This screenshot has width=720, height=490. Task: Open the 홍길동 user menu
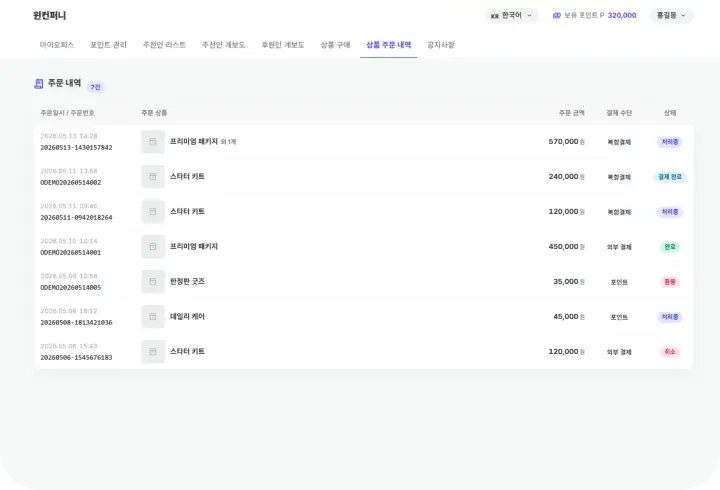click(671, 16)
